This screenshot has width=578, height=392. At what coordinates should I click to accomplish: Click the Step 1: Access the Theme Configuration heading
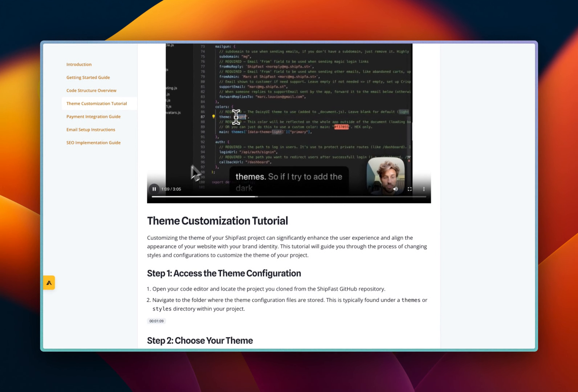224,273
